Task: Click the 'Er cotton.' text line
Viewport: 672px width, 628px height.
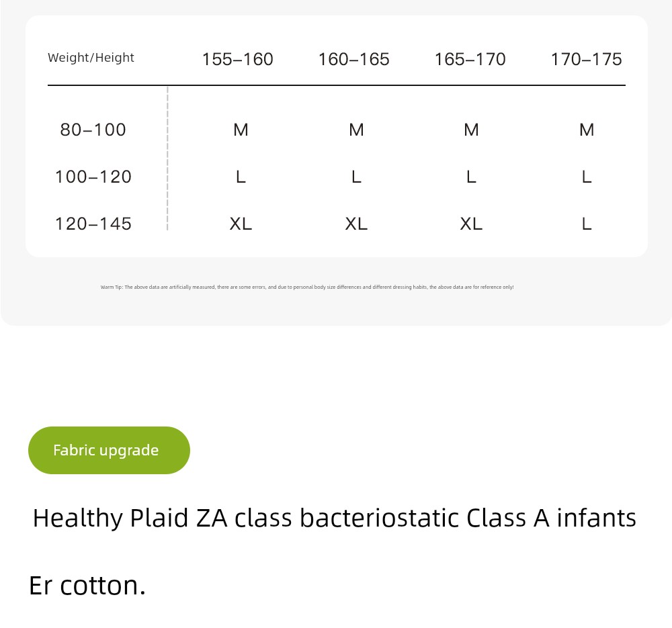Action: click(87, 585)
